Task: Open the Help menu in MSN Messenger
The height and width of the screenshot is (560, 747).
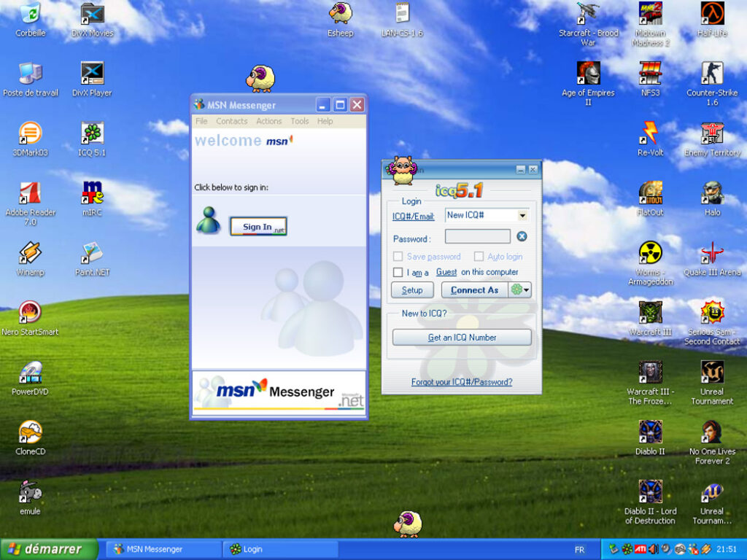Action: [x=325, y=121]
